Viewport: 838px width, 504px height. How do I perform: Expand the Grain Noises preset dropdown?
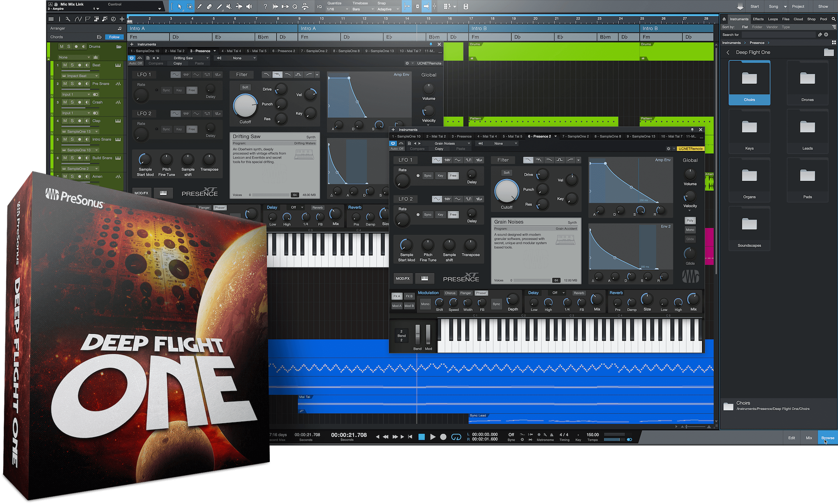point(469,144)
